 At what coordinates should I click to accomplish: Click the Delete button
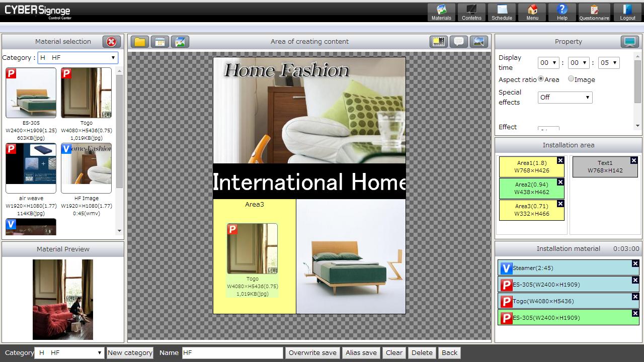point(422,353)
